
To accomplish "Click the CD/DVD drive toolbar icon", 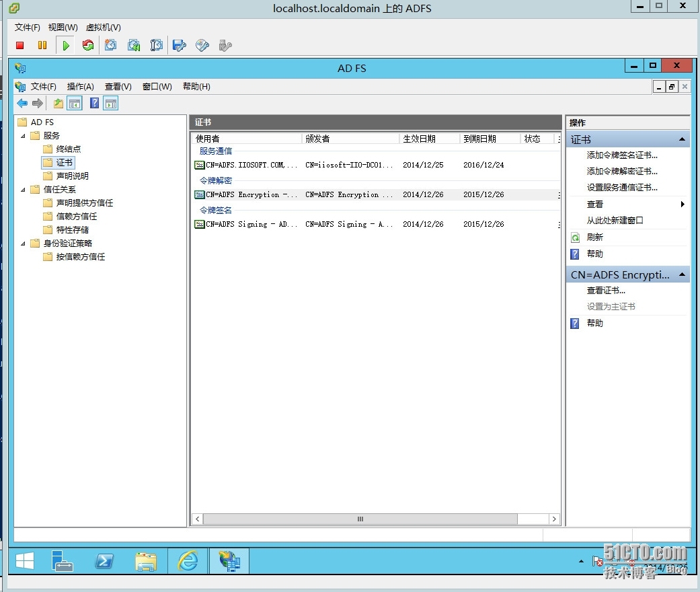I will (x=202, y=45).
